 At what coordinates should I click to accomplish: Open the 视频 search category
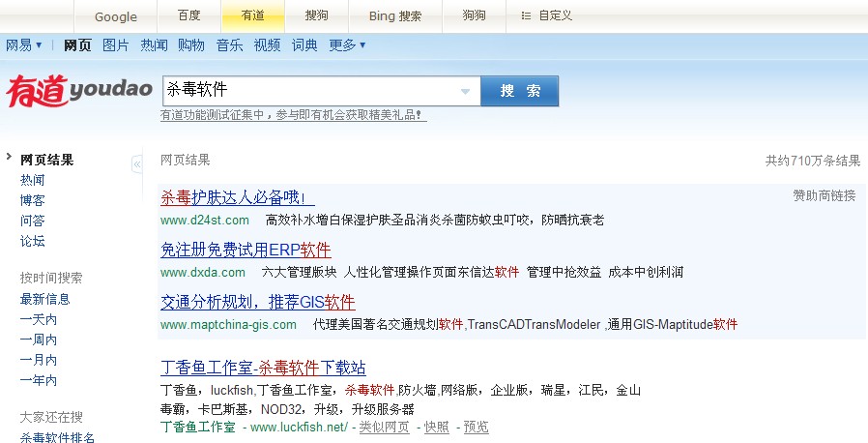pos(267,45)
